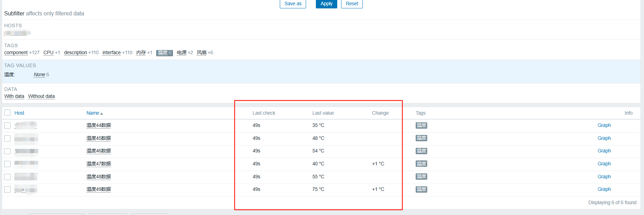
Task: Show only items With data
Action: point(14,96)
